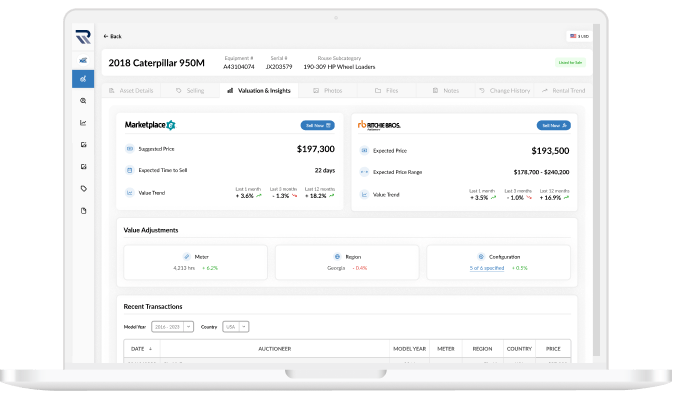Image resolution: width=677 pixels, height=399 pixels.
Task: Open the Model Year dropdown
Action: pyautogui.click(x=172, y=327)
